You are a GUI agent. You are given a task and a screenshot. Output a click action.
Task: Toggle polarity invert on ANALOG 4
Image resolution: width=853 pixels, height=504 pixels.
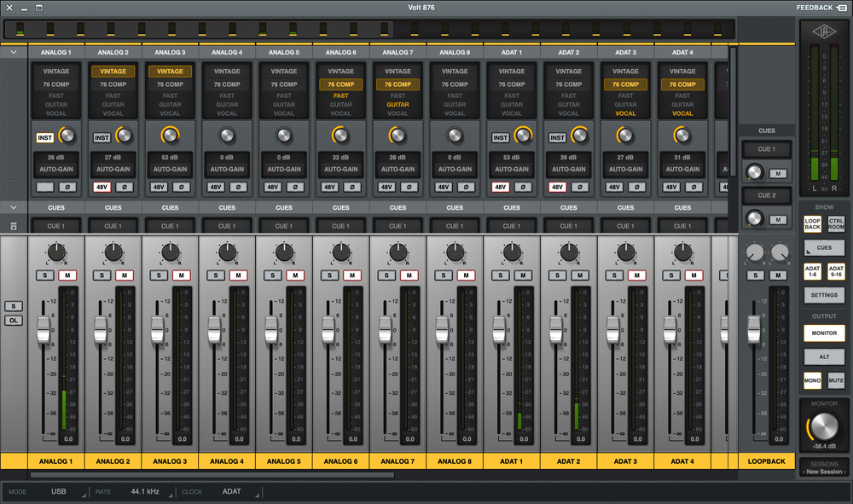[x=238, y=187]
